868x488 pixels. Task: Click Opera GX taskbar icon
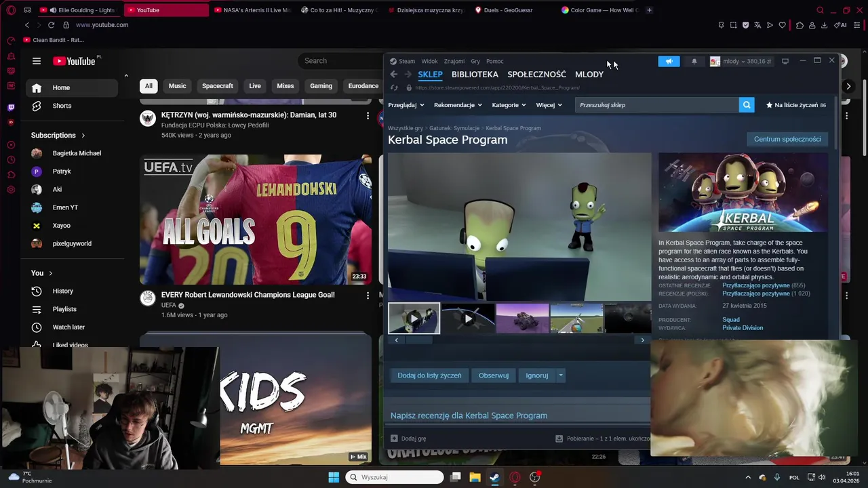pos(515,477)
